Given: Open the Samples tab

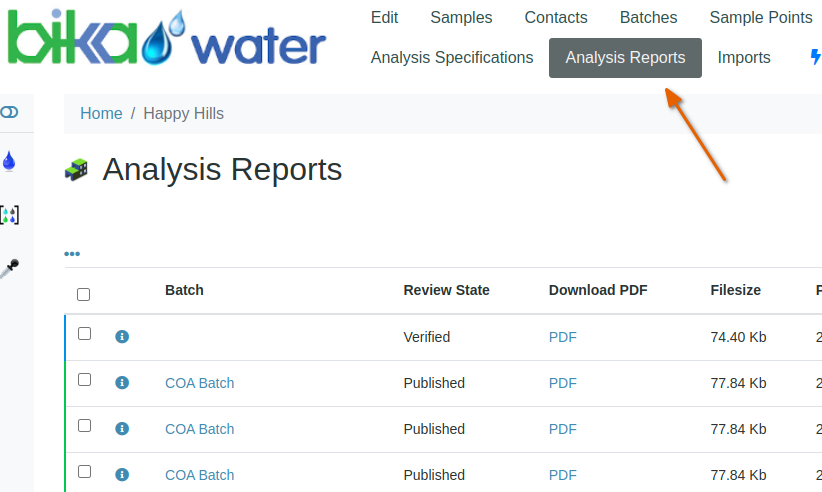Looking at the screenshot, I should pos(461,18).
